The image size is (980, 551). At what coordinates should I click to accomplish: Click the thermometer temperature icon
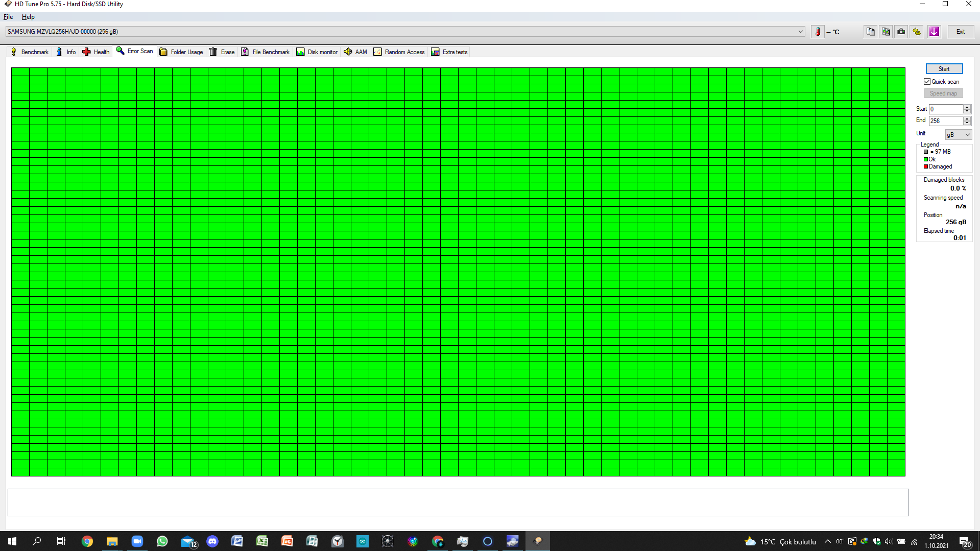point(818,32)
